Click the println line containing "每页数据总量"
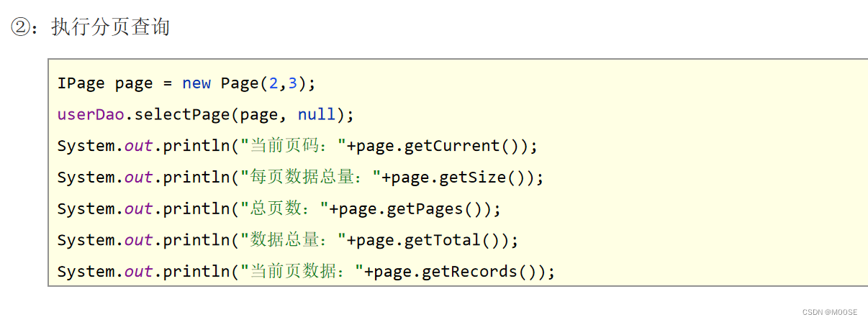 pos(300,178)
